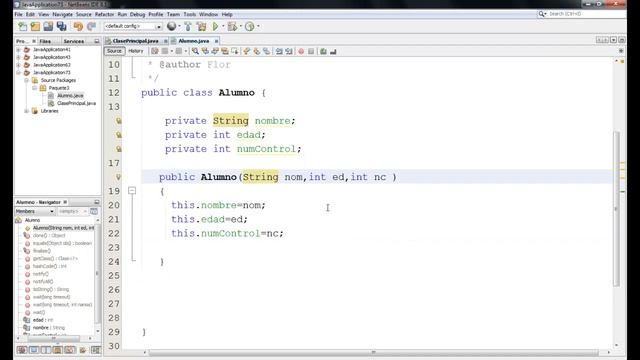The image size is (640, 360).
Task: Click the Comment icon in editor toolbar
Action: 323,51
